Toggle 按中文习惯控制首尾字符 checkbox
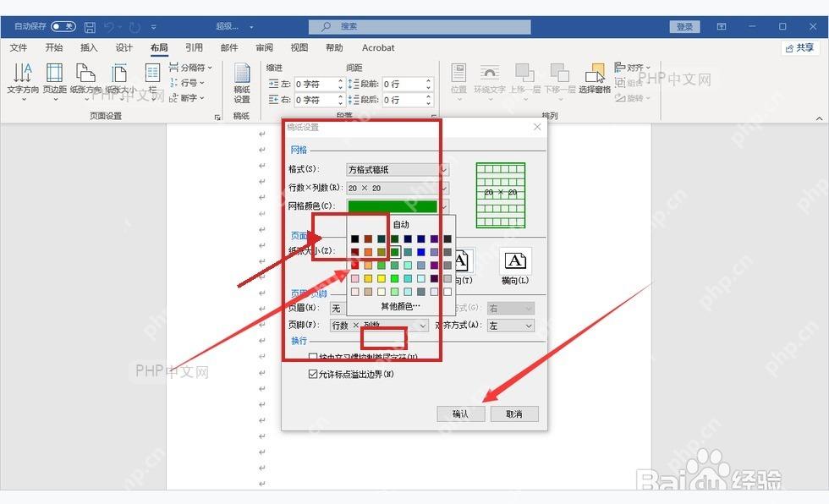This screenshot has width=829, height=504. (x=313, y=357)
